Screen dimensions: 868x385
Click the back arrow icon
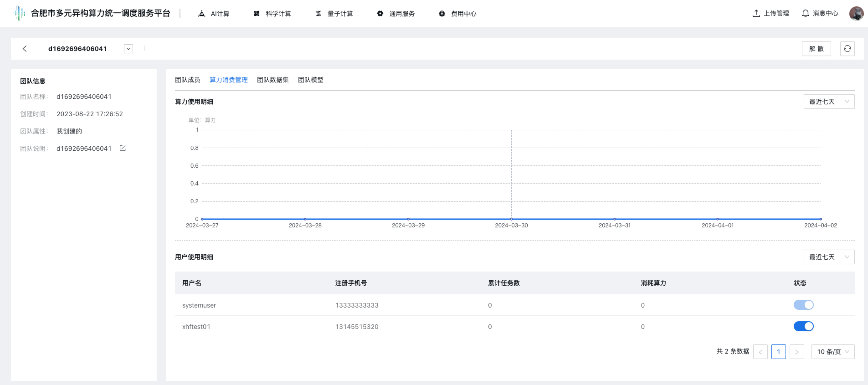[x=25, y=49]
